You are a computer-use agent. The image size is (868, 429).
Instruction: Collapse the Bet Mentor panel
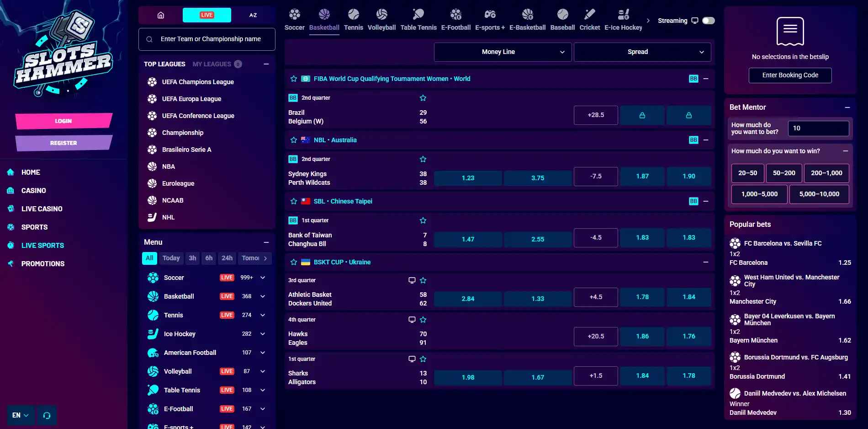(847, 107)
